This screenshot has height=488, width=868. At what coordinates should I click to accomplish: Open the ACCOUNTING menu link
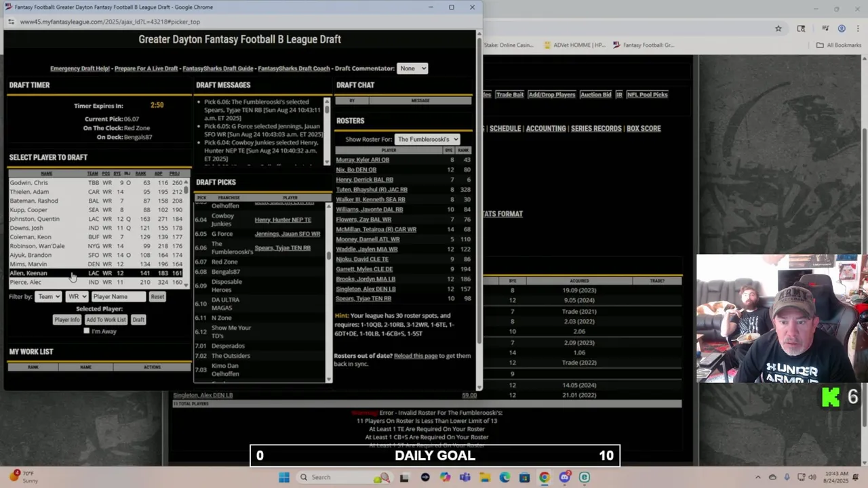click(x=546, y=129)
